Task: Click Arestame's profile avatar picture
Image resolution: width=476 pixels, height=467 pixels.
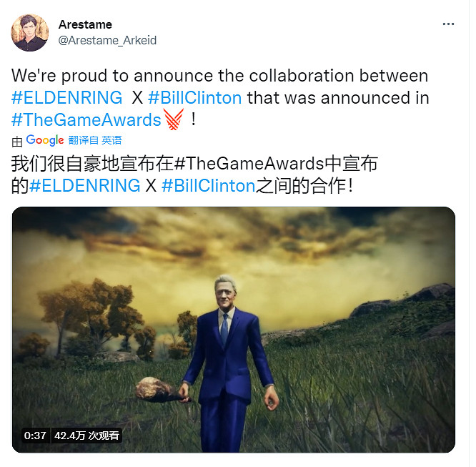Action: 30,32
